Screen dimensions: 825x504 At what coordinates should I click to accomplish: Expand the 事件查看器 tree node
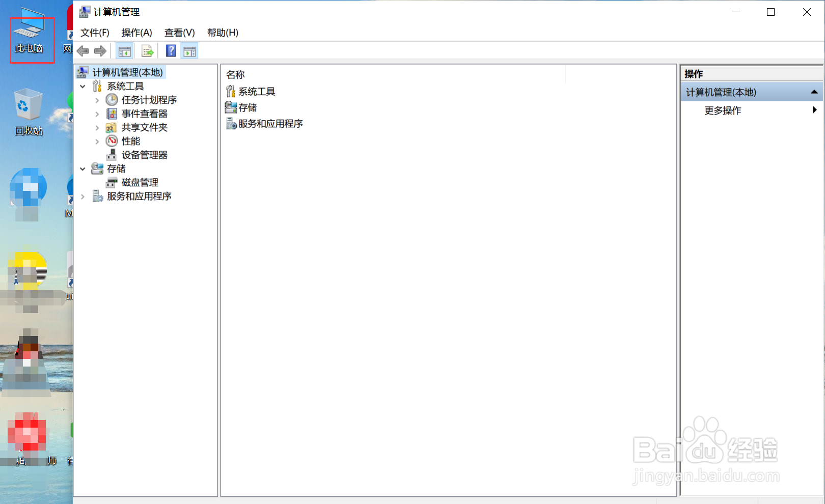point(97,114)
